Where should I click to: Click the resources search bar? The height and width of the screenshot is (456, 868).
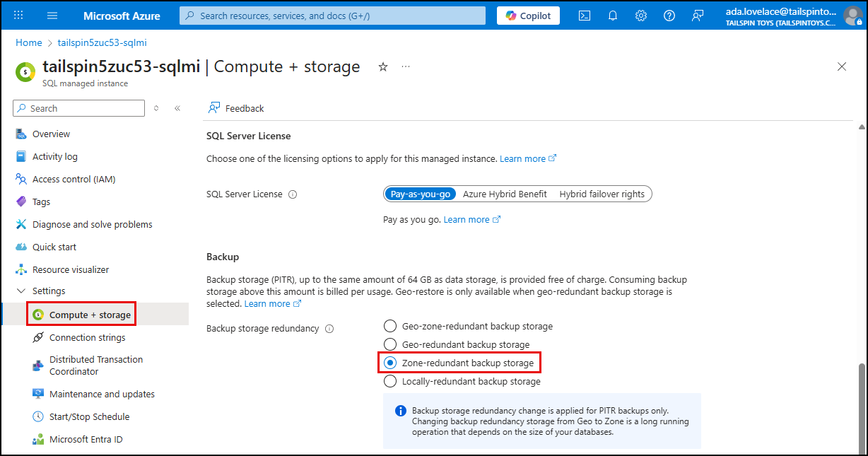(332, 15)
